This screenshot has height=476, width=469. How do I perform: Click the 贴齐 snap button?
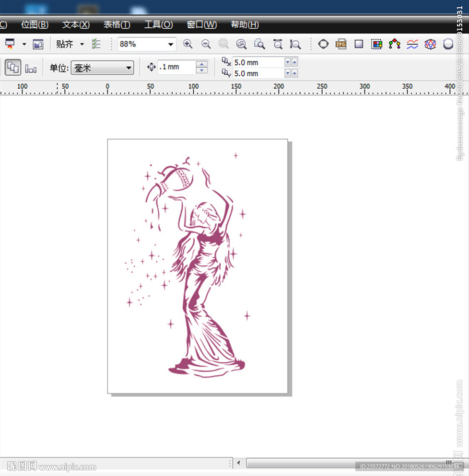65,44
